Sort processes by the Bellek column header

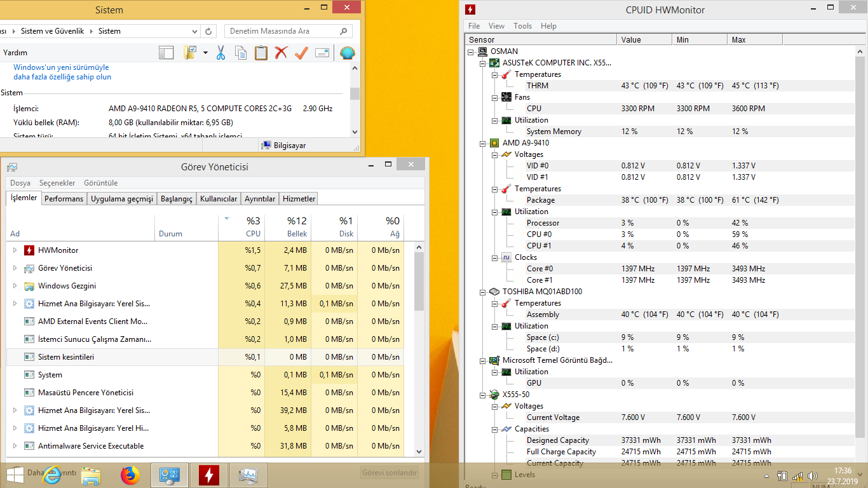tap(287, 227)
